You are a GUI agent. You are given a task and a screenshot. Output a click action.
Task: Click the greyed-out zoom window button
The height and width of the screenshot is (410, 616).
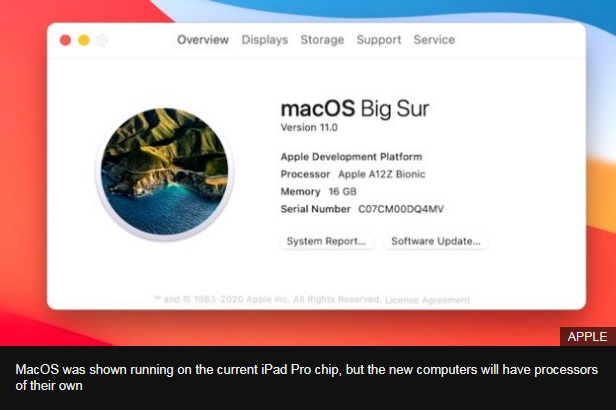(x=102, y=40)
